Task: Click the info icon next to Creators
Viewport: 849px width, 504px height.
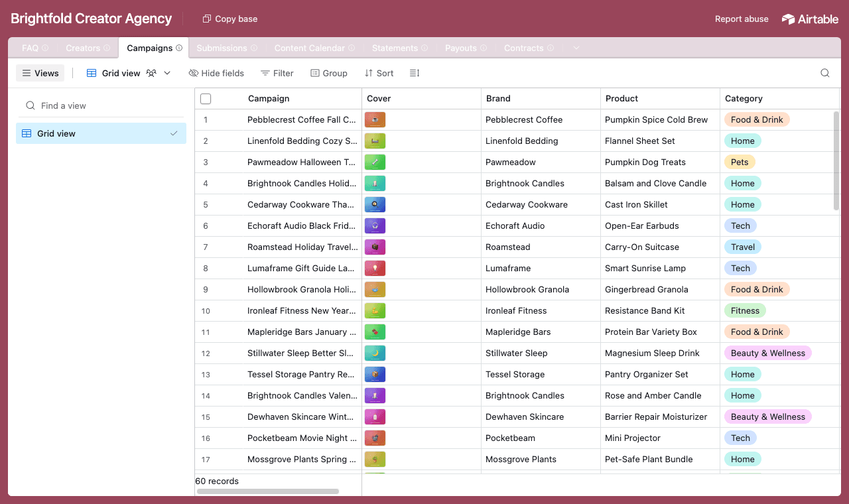Action: [x=107, y=48]
